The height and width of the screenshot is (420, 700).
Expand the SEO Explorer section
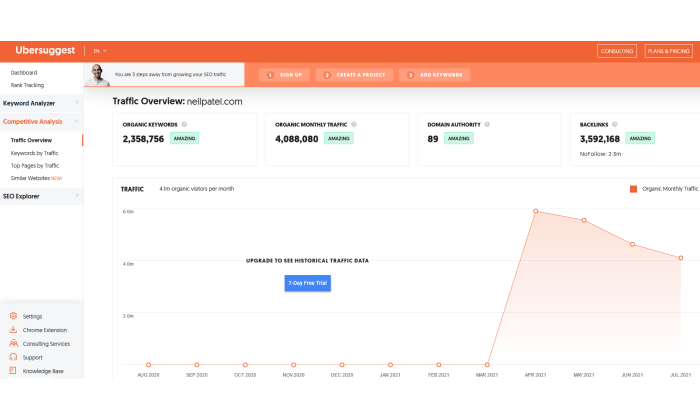[x=41, y=196]
